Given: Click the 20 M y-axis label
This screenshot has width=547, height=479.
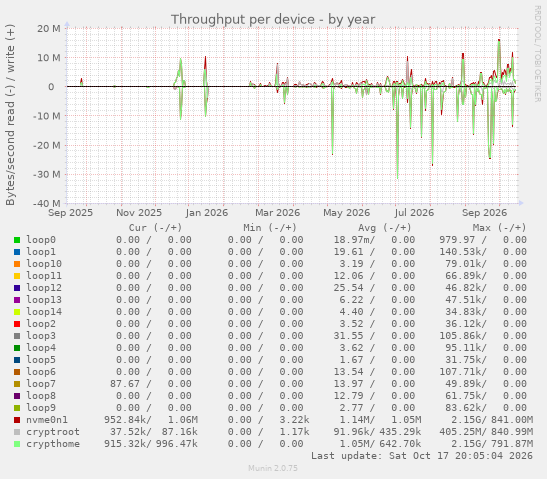Looking at the screenshot, I should (x=48, y=29).
